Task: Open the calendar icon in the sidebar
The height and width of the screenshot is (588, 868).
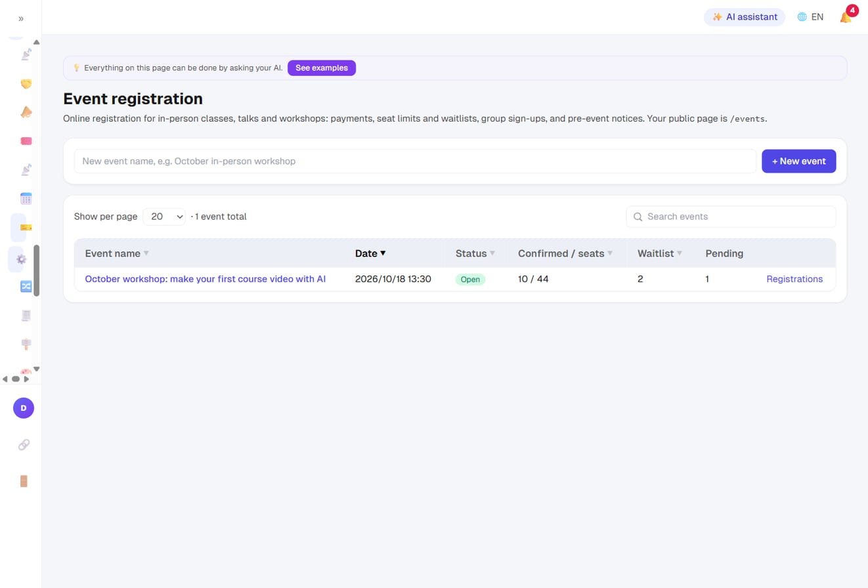Action: click(x=26, y=198)
